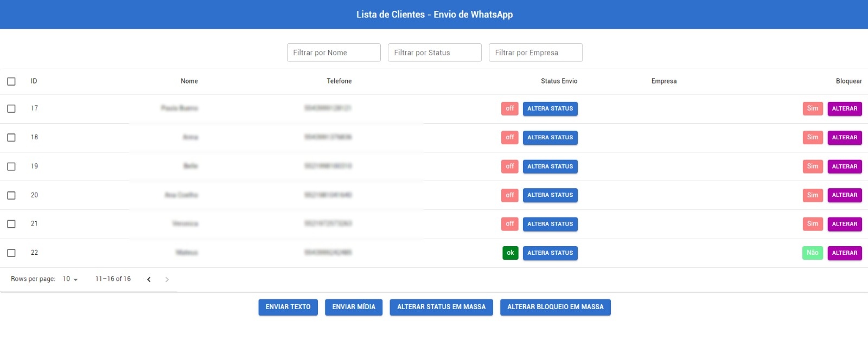Tick the checkbox for client ID 22

[x=11, y=253]
